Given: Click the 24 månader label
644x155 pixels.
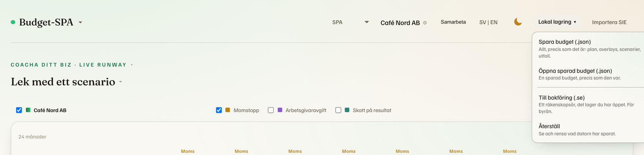Looking at the screenshot, I should coord(32,137).
